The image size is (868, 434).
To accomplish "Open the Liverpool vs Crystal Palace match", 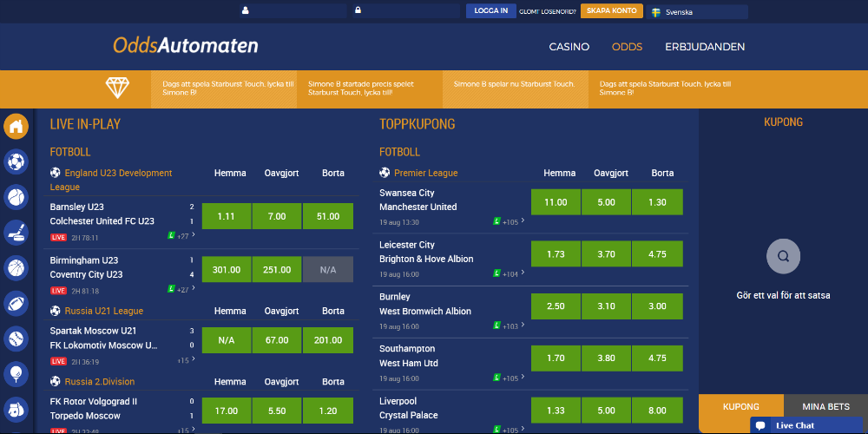I will 409,408.
